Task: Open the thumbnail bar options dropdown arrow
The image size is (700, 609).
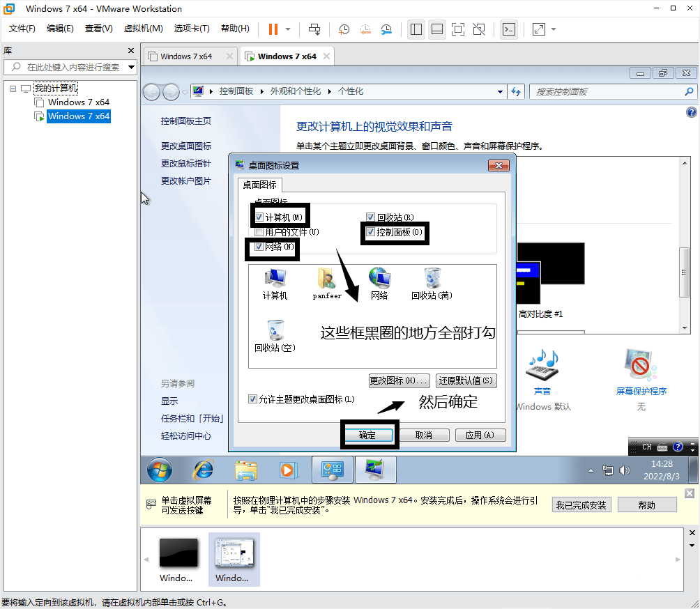Action: point(692,545)
